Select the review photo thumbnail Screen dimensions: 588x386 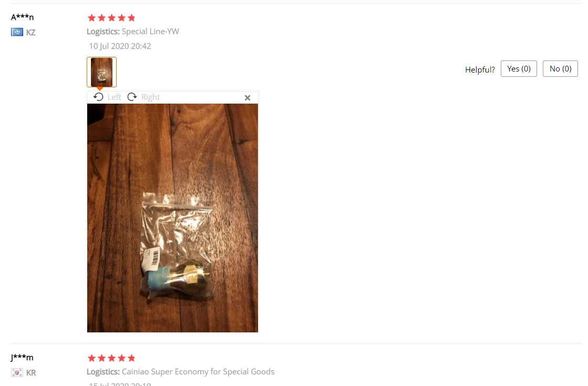(x=101, y=72)
